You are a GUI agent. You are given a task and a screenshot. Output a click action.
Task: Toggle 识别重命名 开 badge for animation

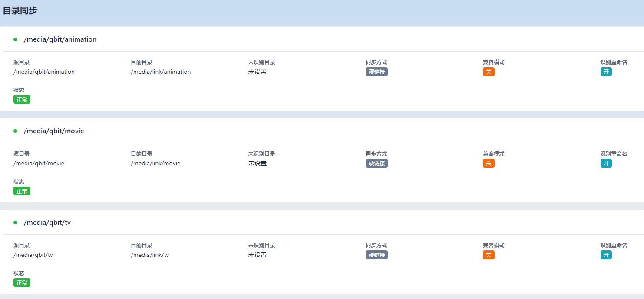[606, 72]
